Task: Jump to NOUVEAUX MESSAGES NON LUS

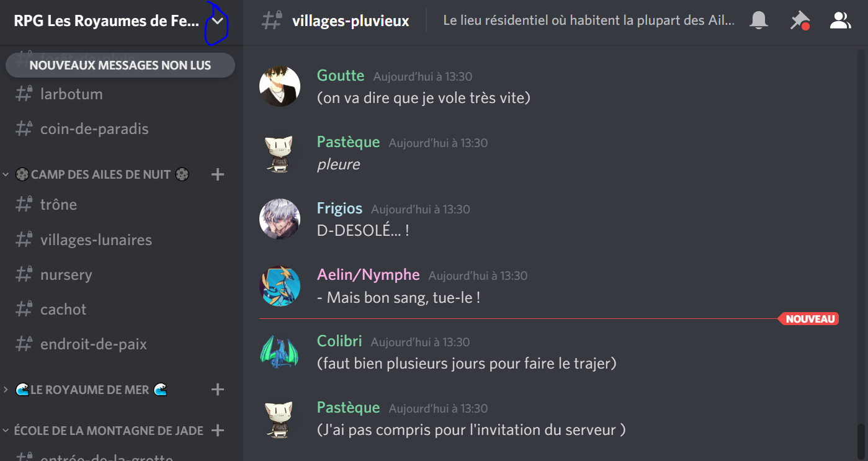Action: point(120,65)
